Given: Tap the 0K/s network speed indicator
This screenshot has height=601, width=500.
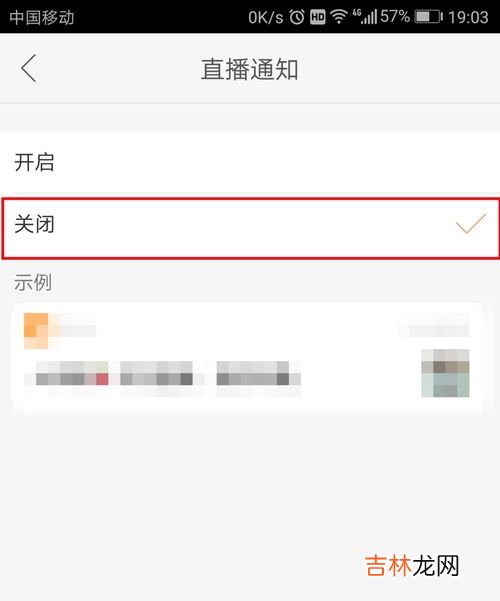Looking at the screenshot, I should 266,17.
